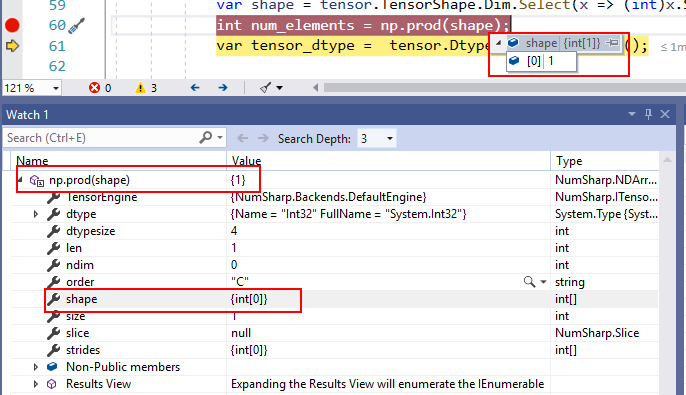Click the Name column header

point(118,161)
